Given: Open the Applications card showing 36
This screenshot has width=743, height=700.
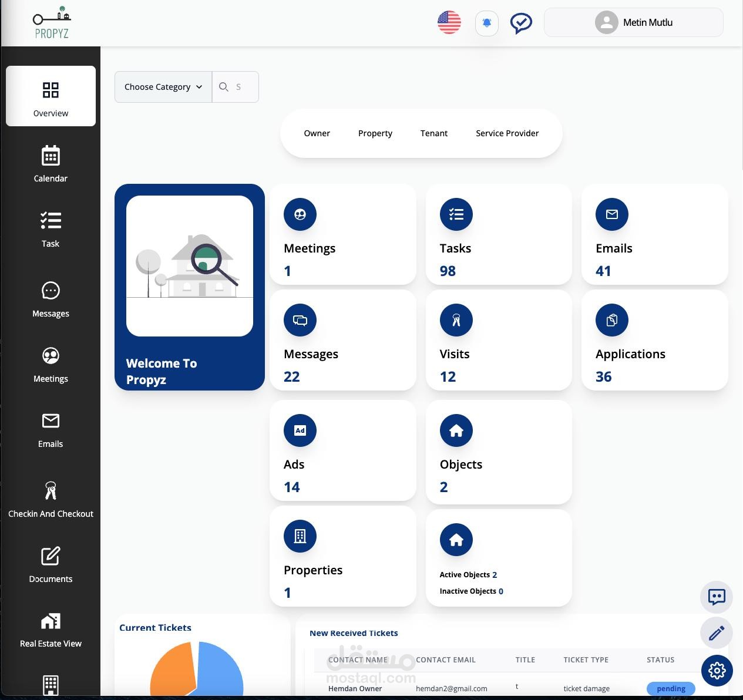Looking at the screenshot, I should click(x=654, y=341).
